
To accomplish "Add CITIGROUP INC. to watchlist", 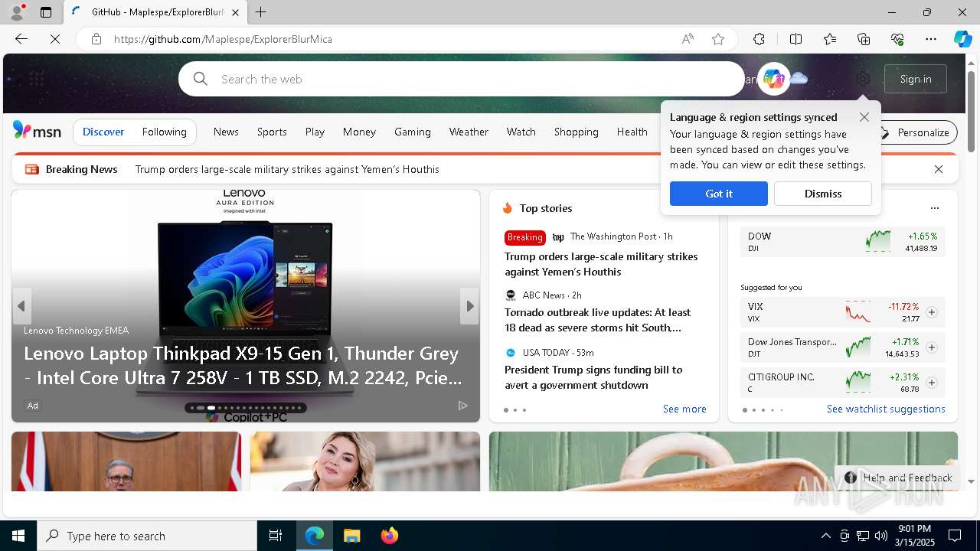I will coord(932,383).
